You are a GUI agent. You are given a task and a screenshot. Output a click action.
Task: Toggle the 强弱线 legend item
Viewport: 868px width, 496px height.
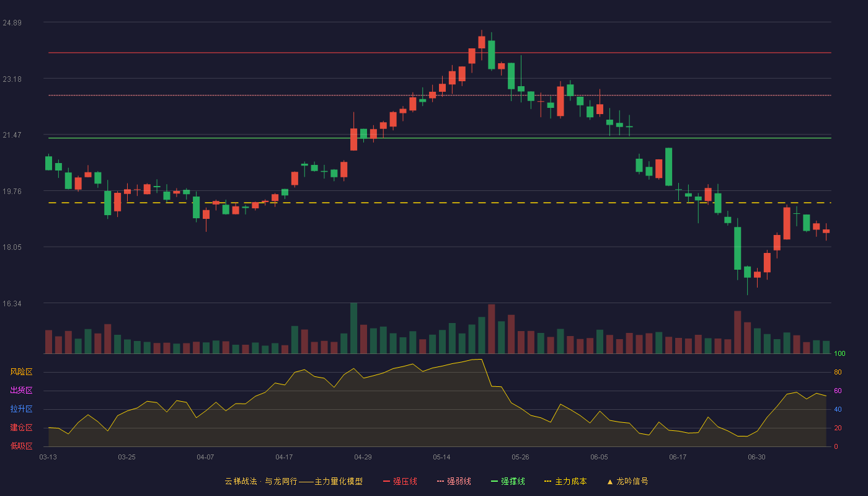[x=454, y=481]
